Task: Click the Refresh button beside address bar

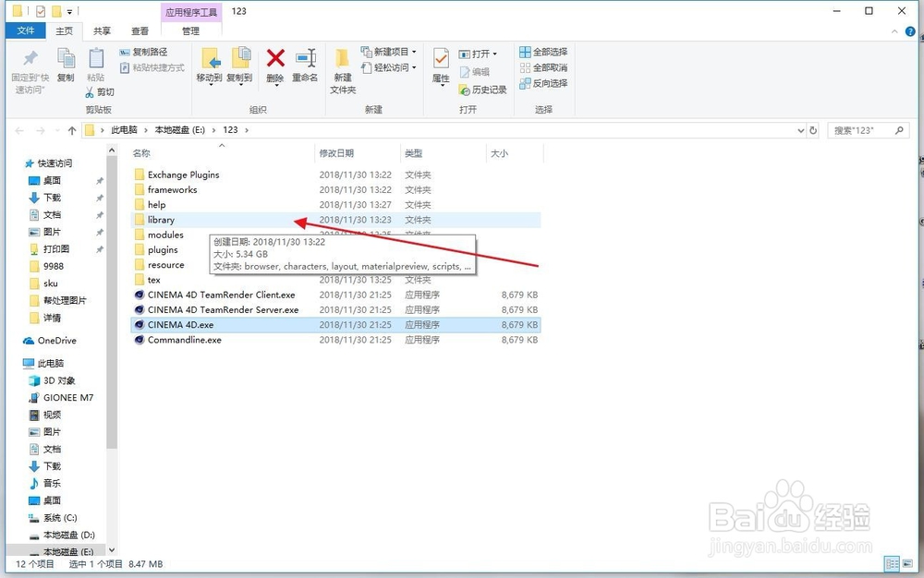Action: coord(813,130)
